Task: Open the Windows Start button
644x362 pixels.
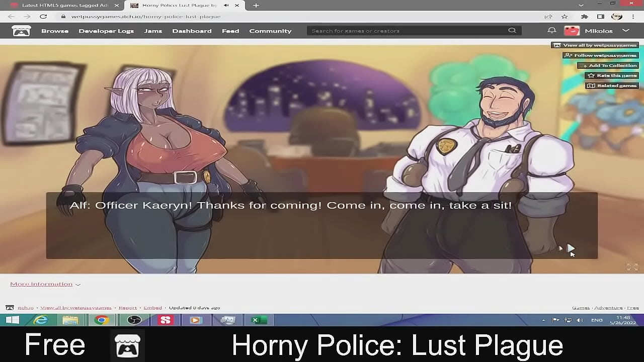Action: (12, 320)
